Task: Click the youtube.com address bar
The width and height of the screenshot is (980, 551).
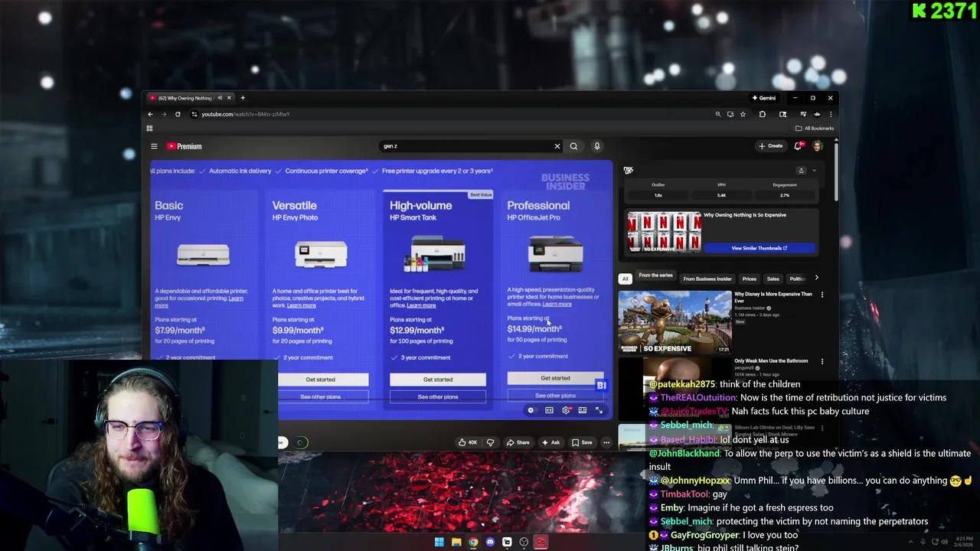Action: tap(452, 114)
